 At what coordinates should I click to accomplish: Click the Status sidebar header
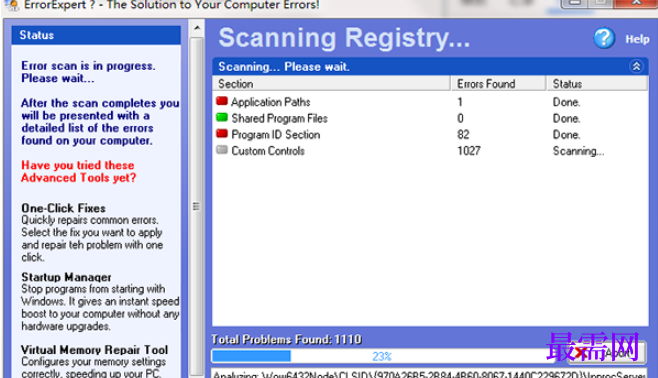pyautogui.click(x=96, y=35)
